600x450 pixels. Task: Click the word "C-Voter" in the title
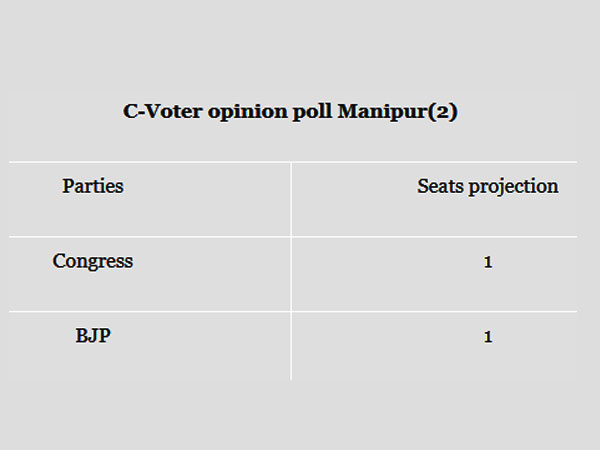coord(157,111)
